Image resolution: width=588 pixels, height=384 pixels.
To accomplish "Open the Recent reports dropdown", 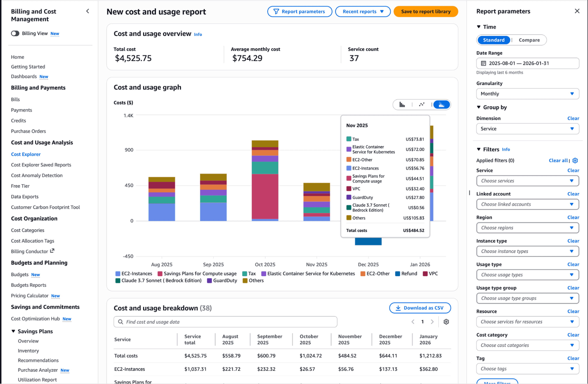I will coord(363,12).
